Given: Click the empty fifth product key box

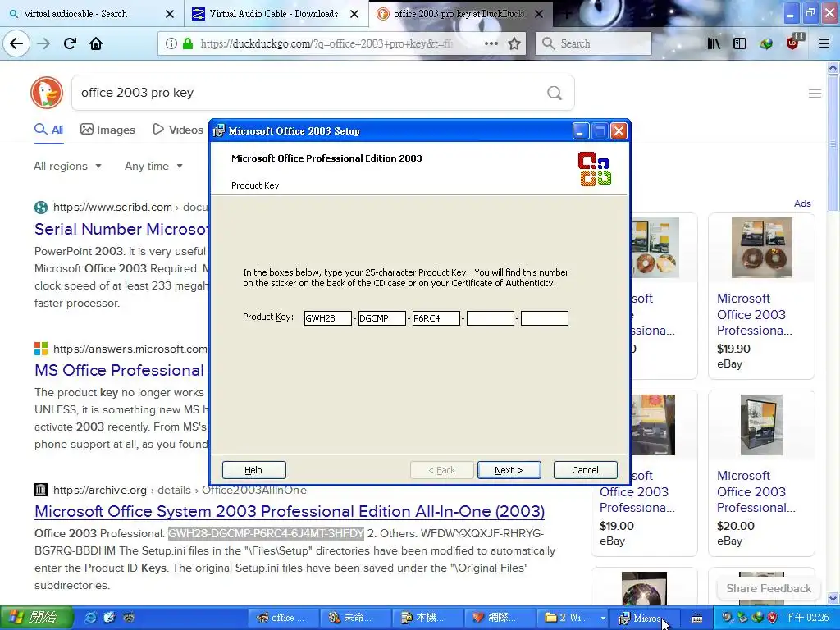Looking at the screenshot, I should tap(545, 318).
